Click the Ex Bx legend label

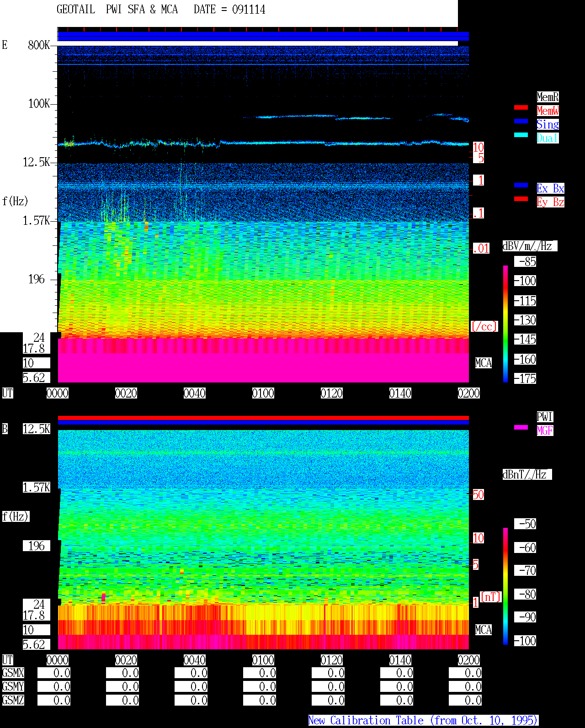(x=550, y=188)
